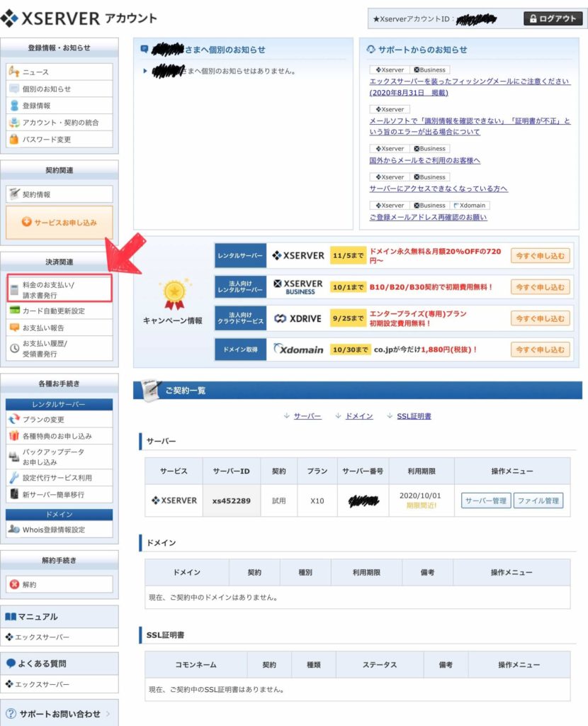Image resolution: width=588 pixels, height=726 pixels.
Task: Click the server icon for 新サーバー簡単移行
Action: [14, 494]
